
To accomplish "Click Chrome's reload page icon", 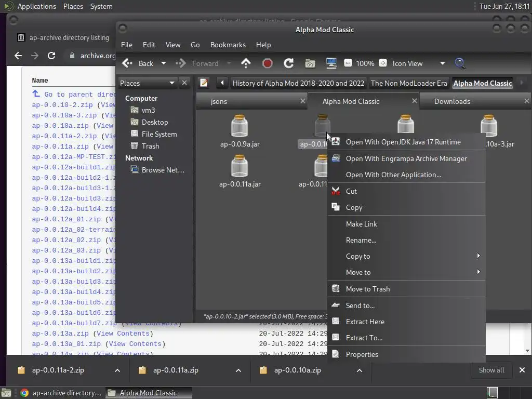I will pyautogui.click(x=51, y=55).
